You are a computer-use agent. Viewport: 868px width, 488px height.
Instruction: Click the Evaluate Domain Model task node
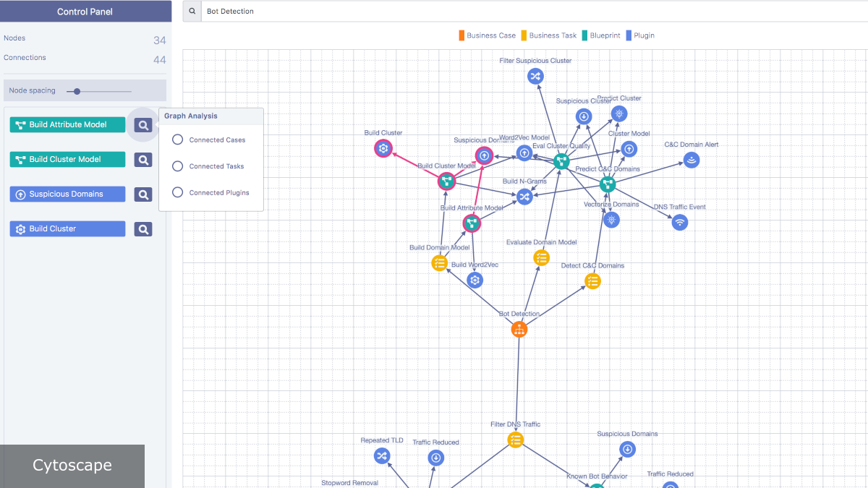coord(541,257)
